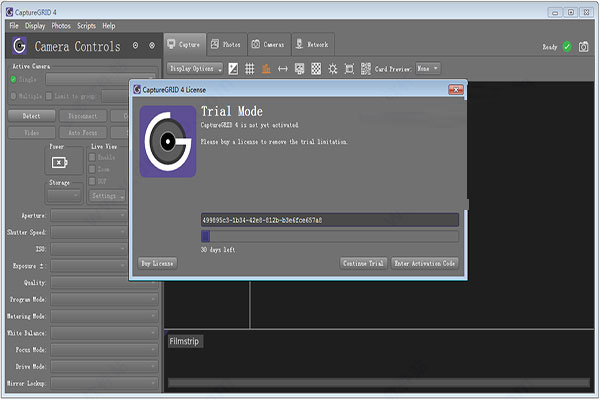This screenshot has height=400, width=600.
Task: Open the Display menu
Action: coord(35,26)
